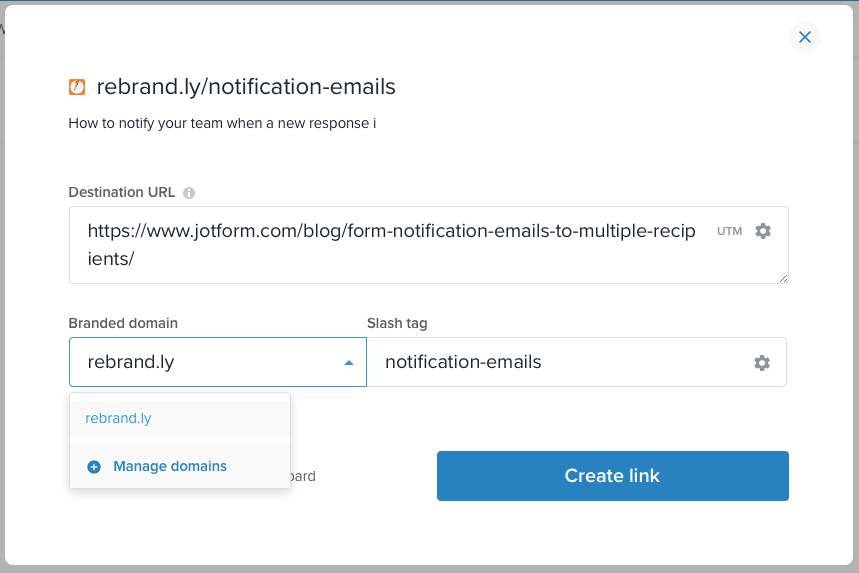Viewport: 859px width, 573px height.
Task: Choose Manage domains in the dropdown list
Action: [x=170, y=466]
